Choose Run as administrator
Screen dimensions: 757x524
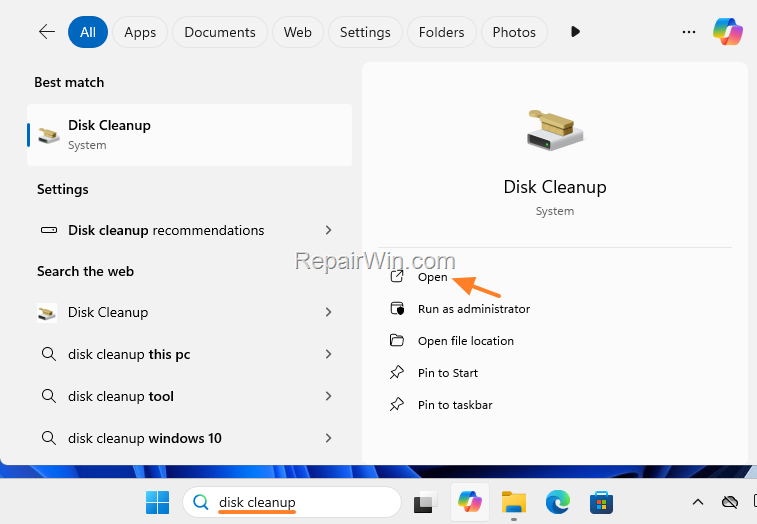click(473, 309)
